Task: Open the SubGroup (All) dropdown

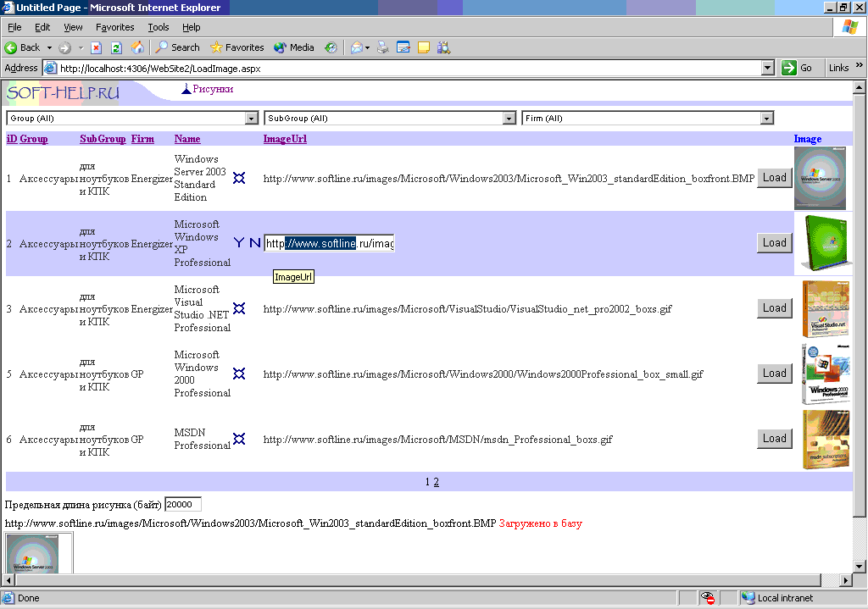Action: point(509,119)
